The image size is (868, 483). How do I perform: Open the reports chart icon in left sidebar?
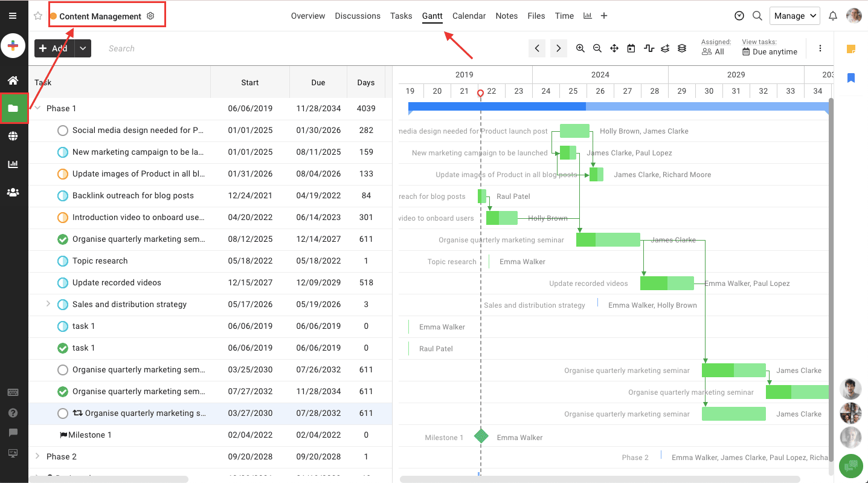[x=13, y=164]
